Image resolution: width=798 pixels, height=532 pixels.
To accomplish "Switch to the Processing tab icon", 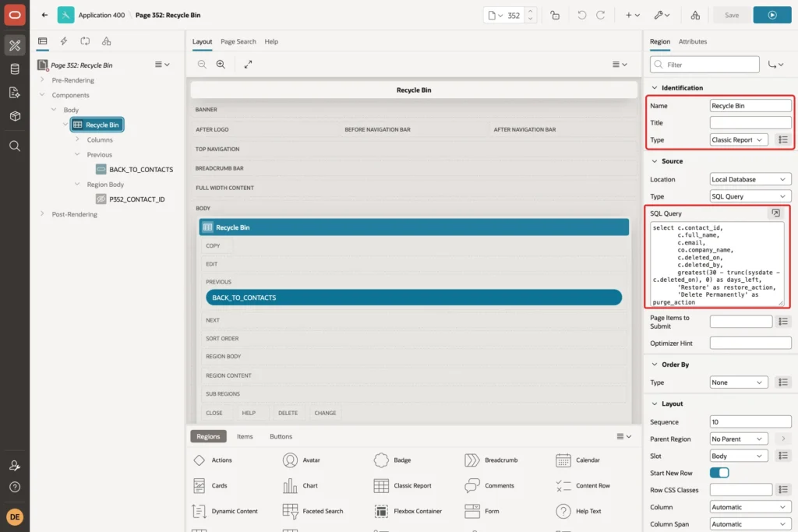I will (x=85, y=41).
